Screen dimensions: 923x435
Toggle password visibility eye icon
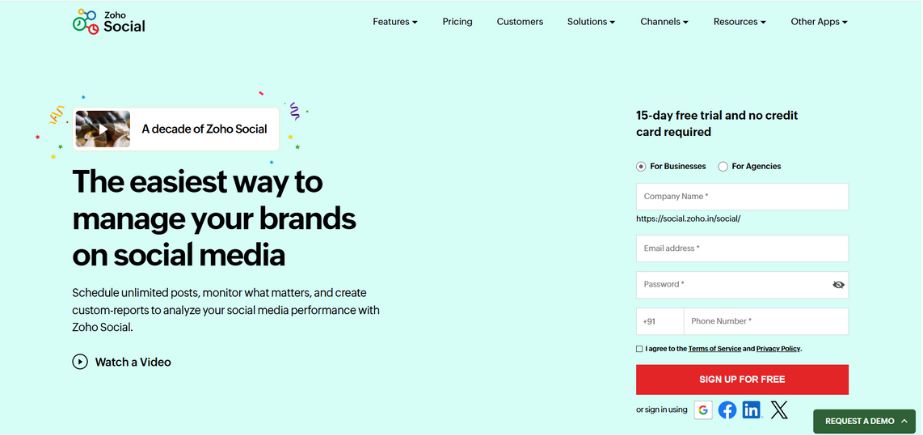838,285
